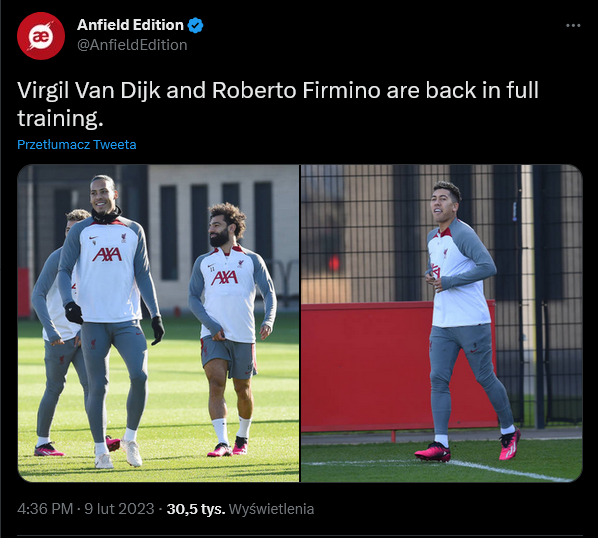Click the pink boots in the right photo

coord(468,446)
